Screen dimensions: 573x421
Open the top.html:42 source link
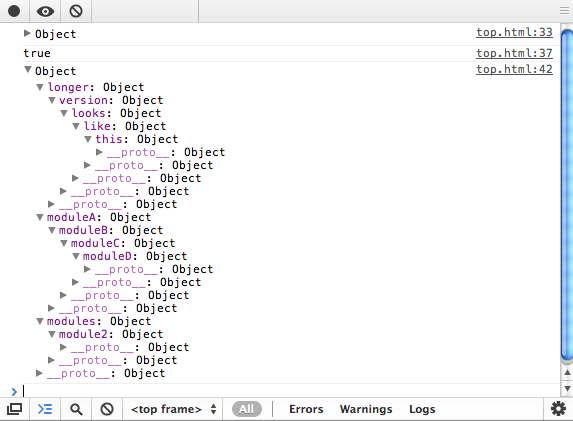tap(514, 69)
